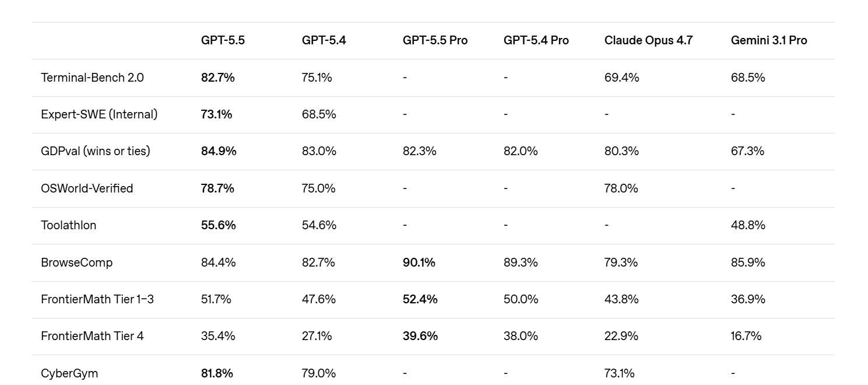Image resolution: width=868 pixels, height=385 pixels.
Task: Click the GDPval (wins or ties) row label
Action: tap(96, 151)
